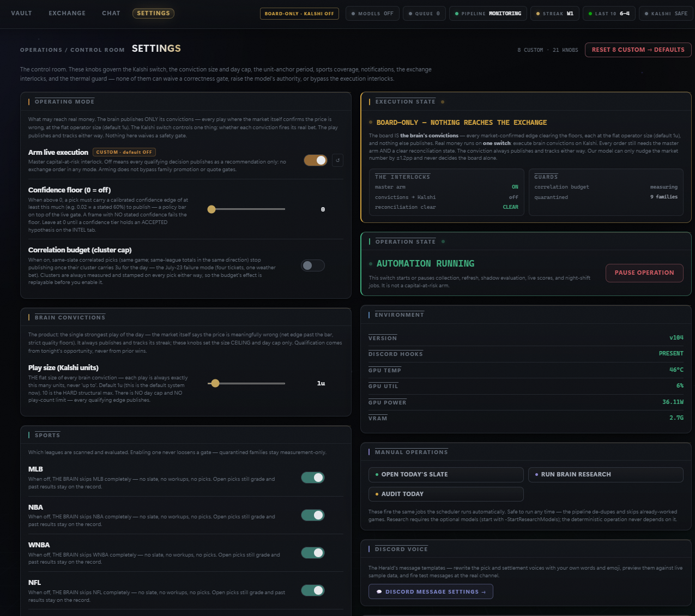Click the 'master arm' ON value
The width and height of the screenshot is (695, 616).
[515, 187]
